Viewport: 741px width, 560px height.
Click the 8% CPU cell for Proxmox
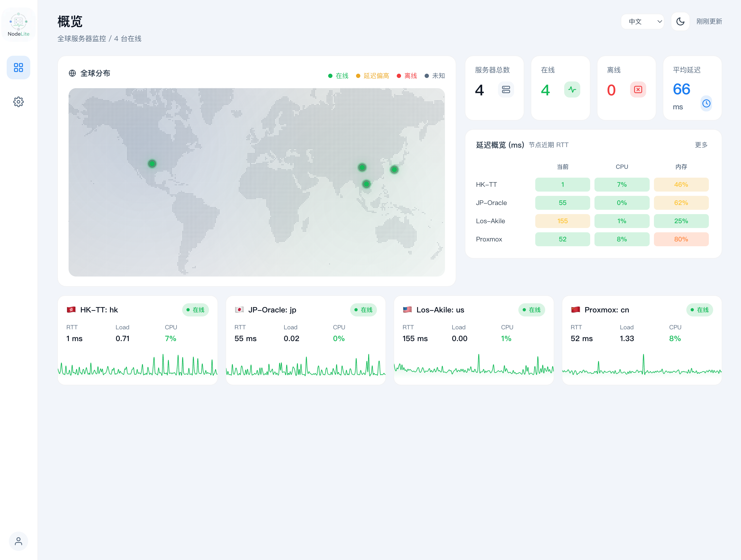[x=622, y=239]
